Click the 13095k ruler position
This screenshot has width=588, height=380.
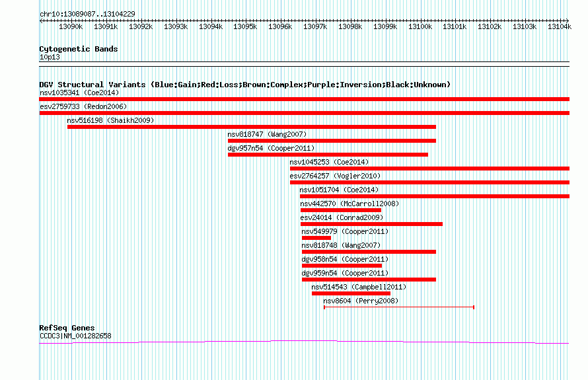coord(245,26)
